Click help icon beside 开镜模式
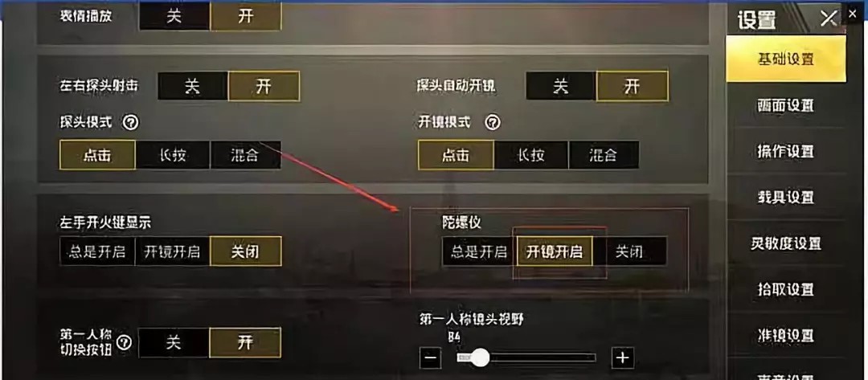This screenshot has width=868, height=380. 492,123
